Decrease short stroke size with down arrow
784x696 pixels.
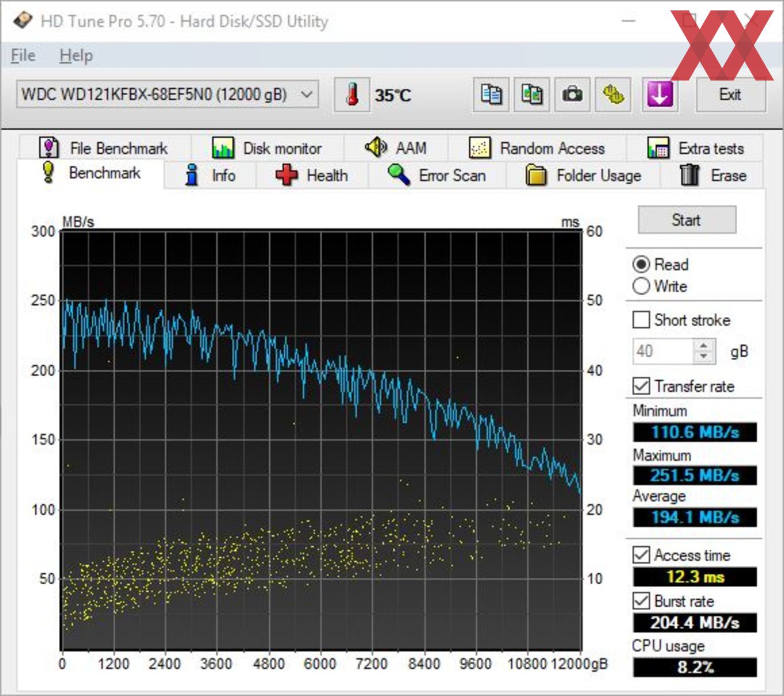pyautogui.click(x=703, y=357)
